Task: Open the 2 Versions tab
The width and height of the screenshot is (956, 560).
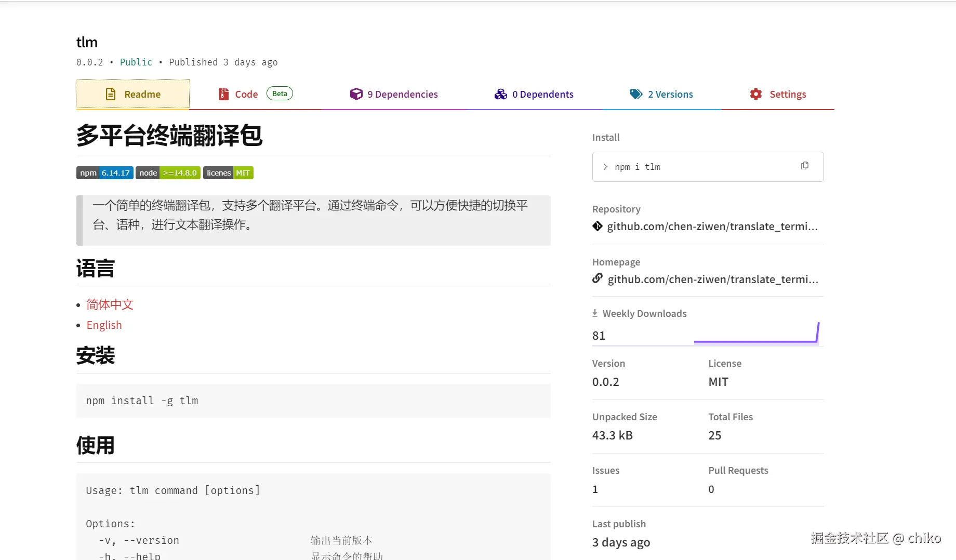Action: [661, 94]
